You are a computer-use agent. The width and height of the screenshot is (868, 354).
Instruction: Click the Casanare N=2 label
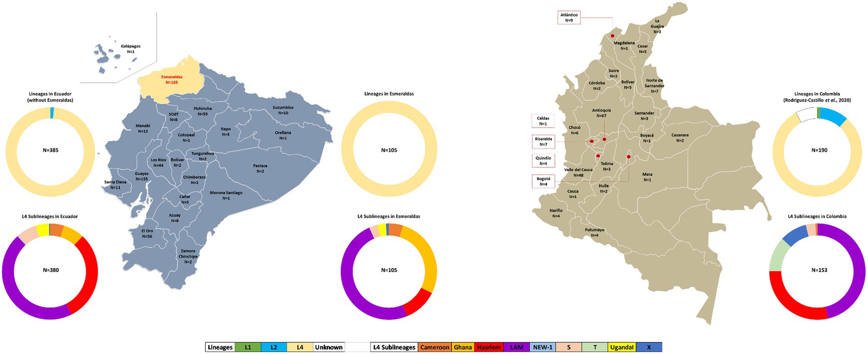[680, 138]
